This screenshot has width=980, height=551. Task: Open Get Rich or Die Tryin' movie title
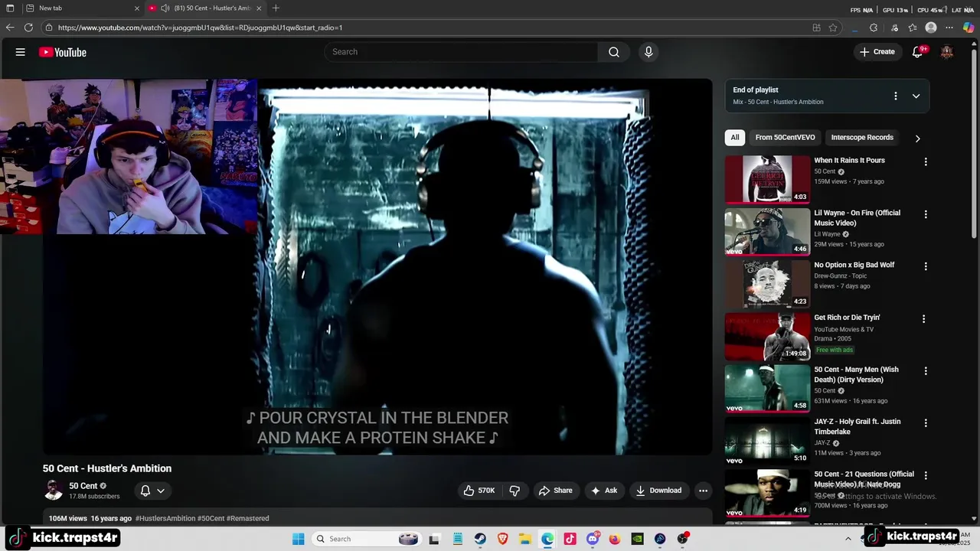[847, 318]
